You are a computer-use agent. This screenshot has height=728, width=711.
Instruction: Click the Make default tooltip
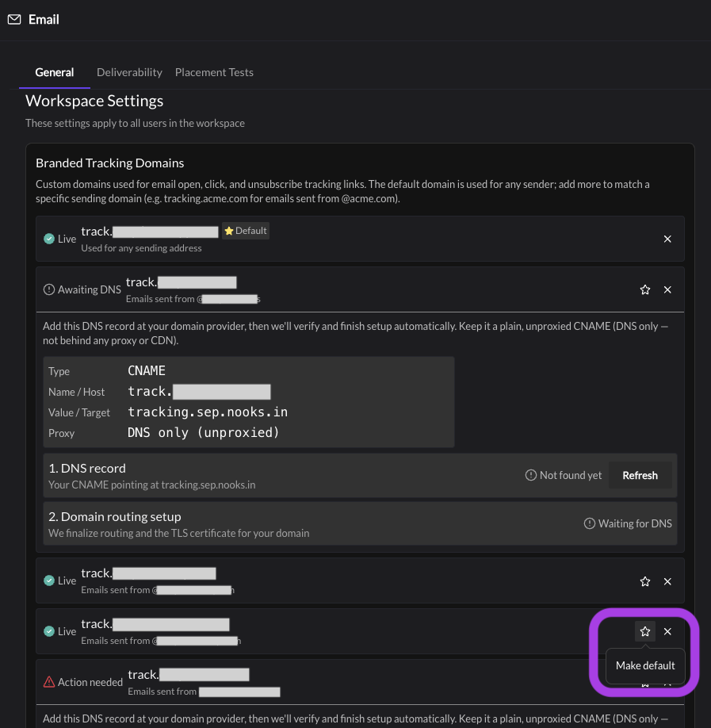point(645,666)
